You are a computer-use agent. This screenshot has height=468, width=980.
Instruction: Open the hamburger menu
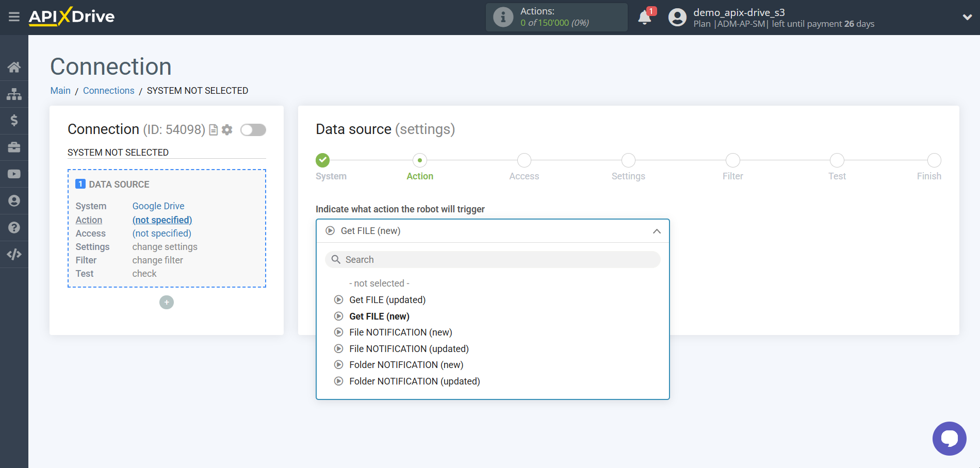click(x=14, y=17)
